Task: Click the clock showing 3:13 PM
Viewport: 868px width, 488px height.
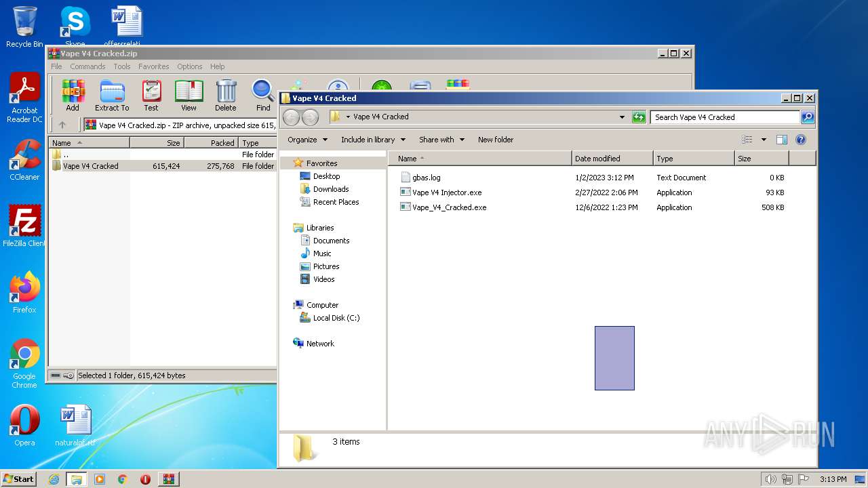Action: pyautogui.click(x=833, y=479)
